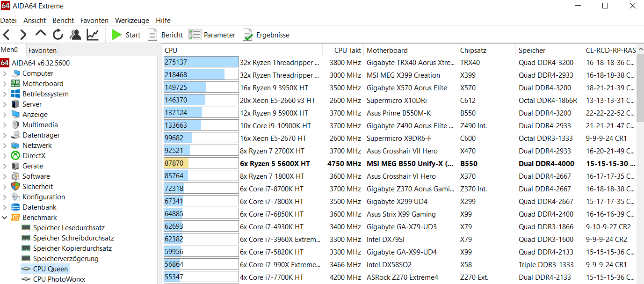Click the Server tree icon
The image size is (644, 284).
(x=16, y=104)
